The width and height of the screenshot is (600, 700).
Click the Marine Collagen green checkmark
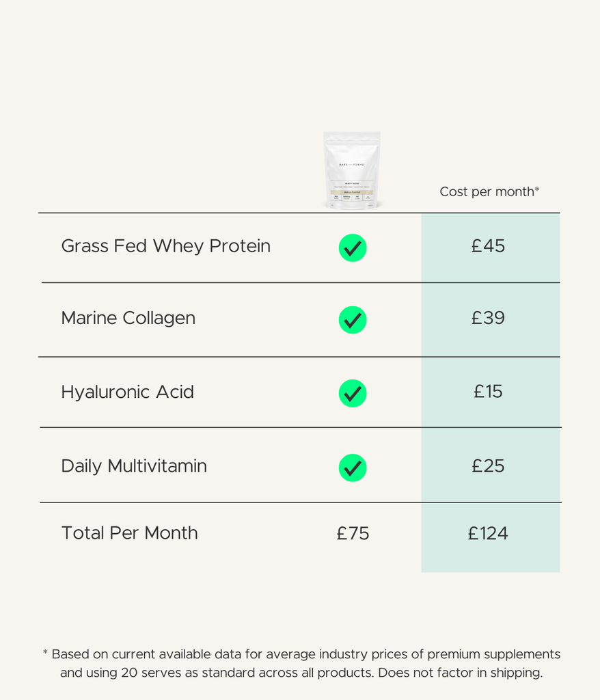[x=353, y=320]
